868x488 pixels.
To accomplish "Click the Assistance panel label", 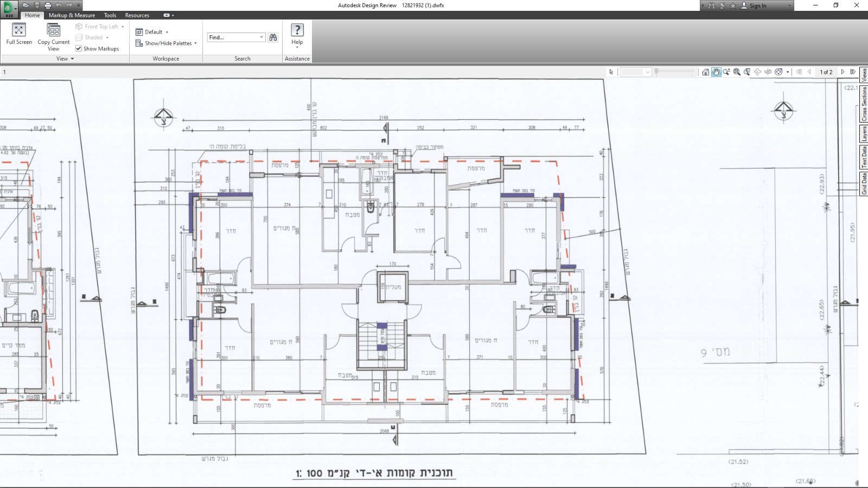I will point(297,59).
